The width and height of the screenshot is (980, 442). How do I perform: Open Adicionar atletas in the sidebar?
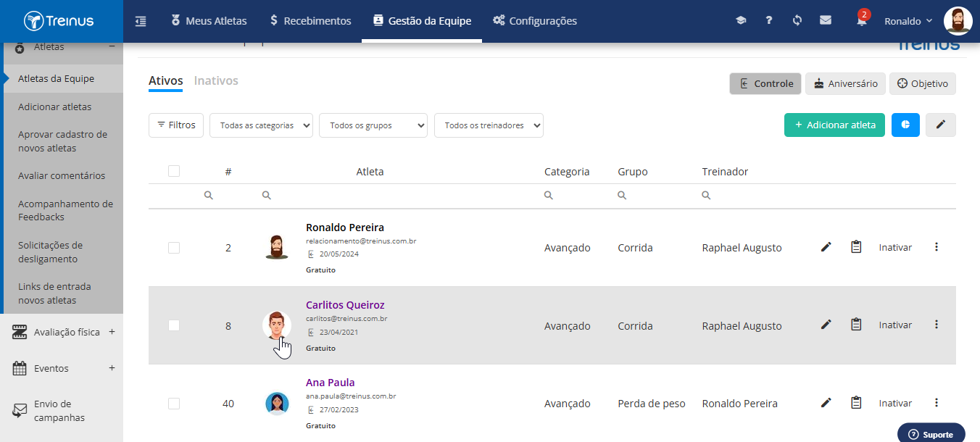[55, 107]
